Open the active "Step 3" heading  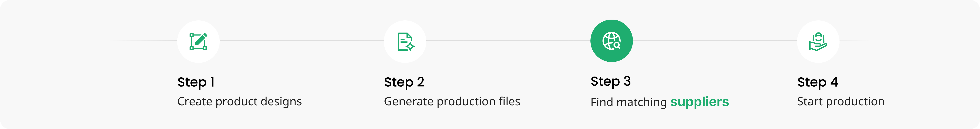pyautogui.click(x=611, y=81)
